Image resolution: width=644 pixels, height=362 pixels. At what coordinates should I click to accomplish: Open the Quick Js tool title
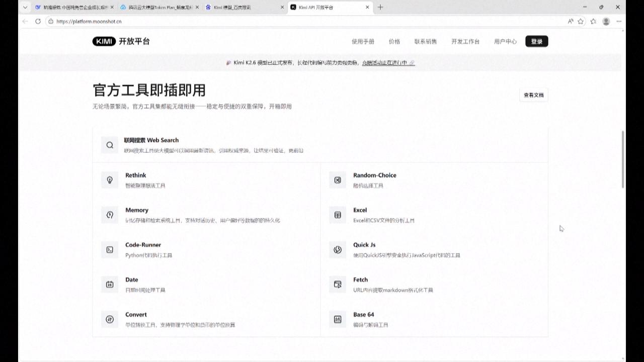(364, 245)
